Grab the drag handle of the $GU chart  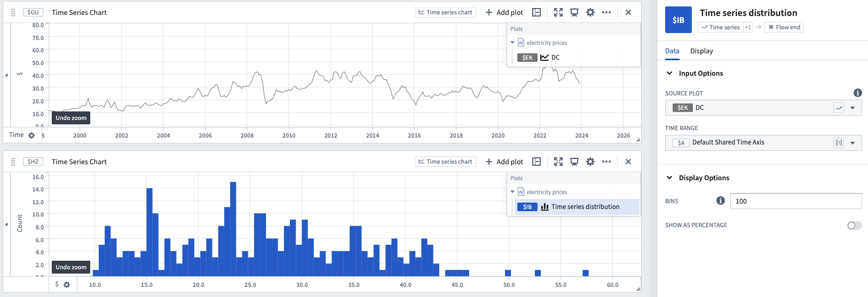tap(13, 12)
